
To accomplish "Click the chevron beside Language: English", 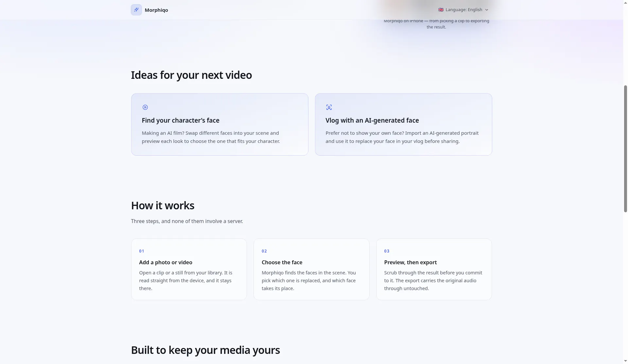I will point(487,10).
